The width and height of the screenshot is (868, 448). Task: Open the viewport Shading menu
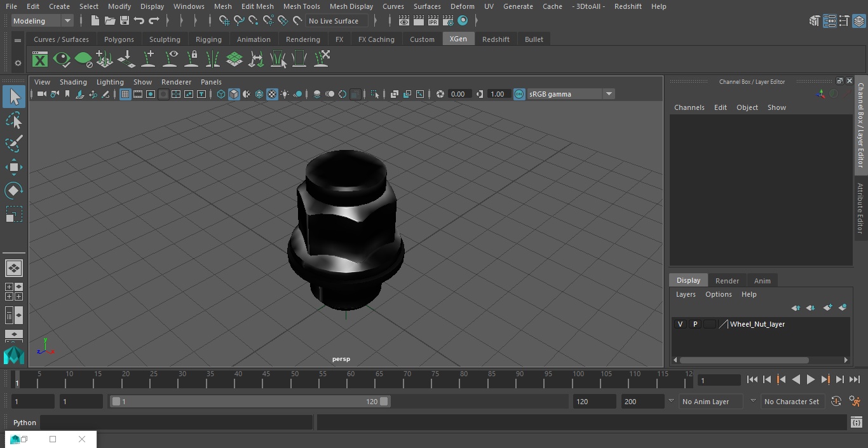[x=73, y=82]
